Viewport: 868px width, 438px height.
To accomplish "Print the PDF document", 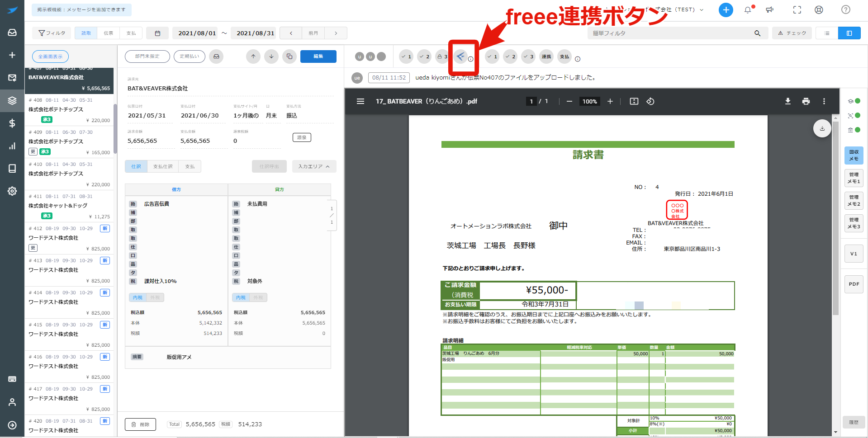I will click(x=806, y=101).
